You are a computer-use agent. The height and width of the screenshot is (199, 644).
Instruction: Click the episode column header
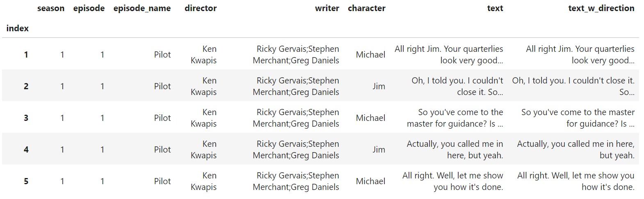(89, 8)
